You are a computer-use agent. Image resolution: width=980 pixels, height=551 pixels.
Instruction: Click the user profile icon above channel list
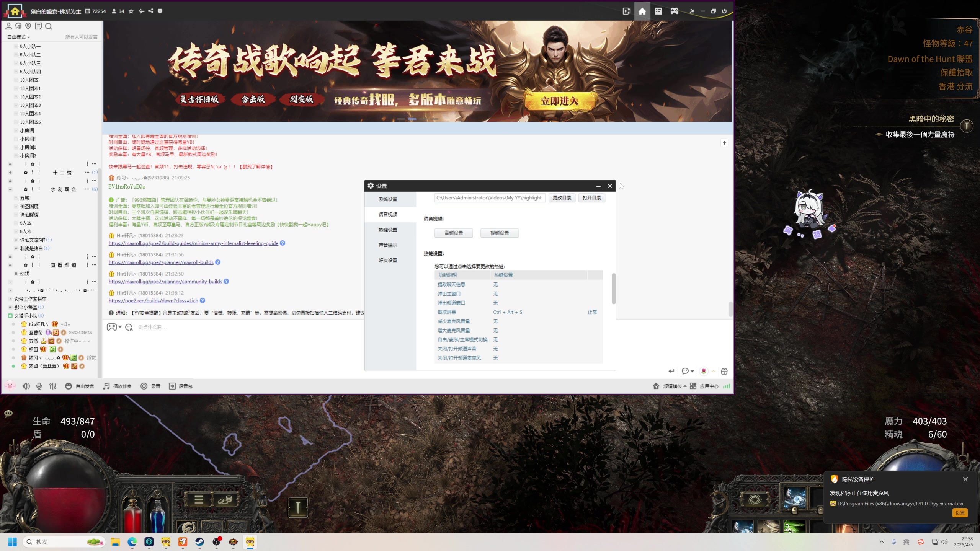8,26
